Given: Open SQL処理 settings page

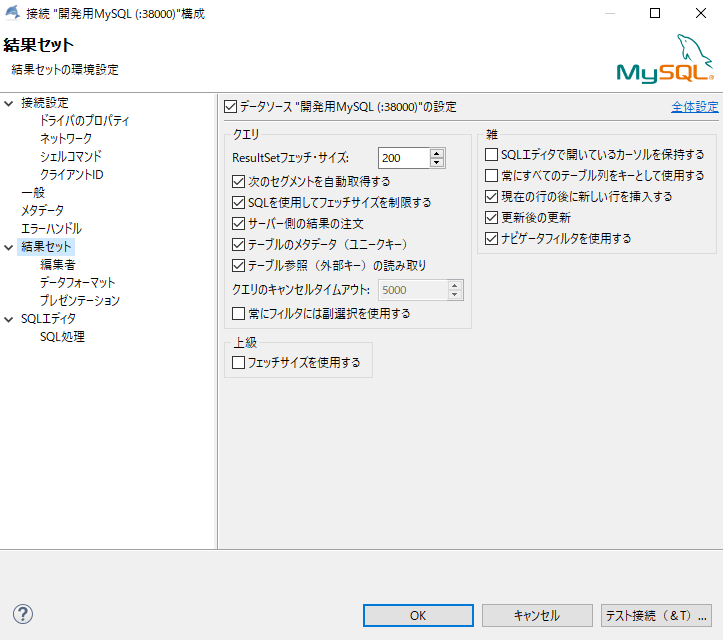Looking at the screenshot, I should click(62, 337).
